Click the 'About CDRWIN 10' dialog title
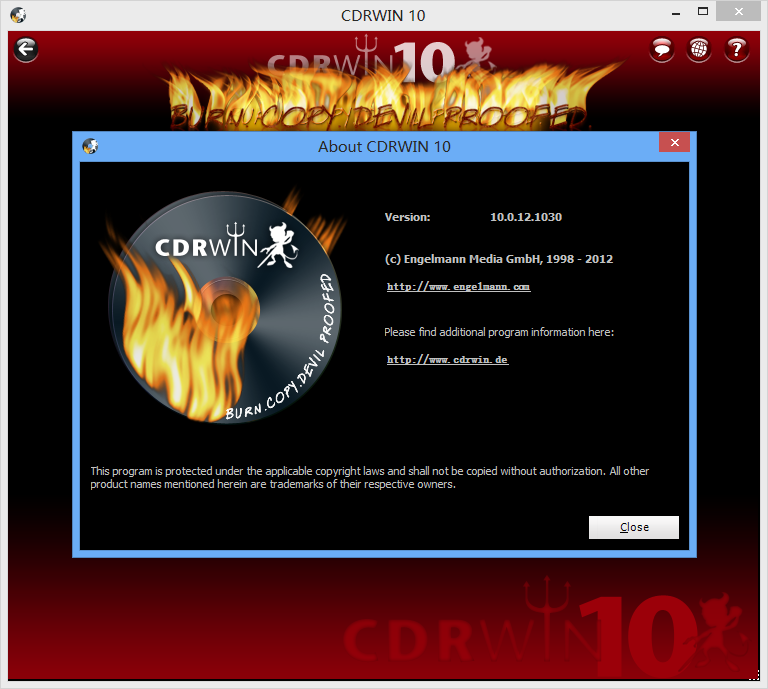The width and height of the screenshot is (768, 689). (x=384, y=146)
